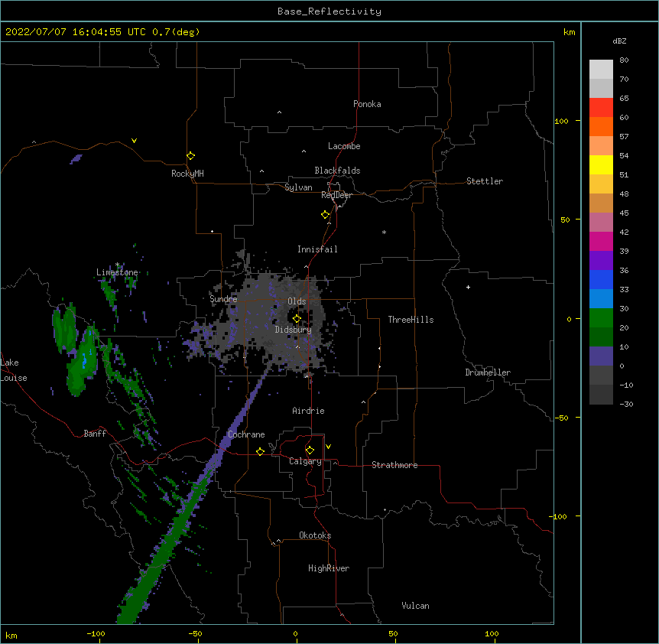The height and width of the screenshot is (644, 659).
Task: Click the yellow marker between Olds and Didsbury
Action: pos(297,319)
